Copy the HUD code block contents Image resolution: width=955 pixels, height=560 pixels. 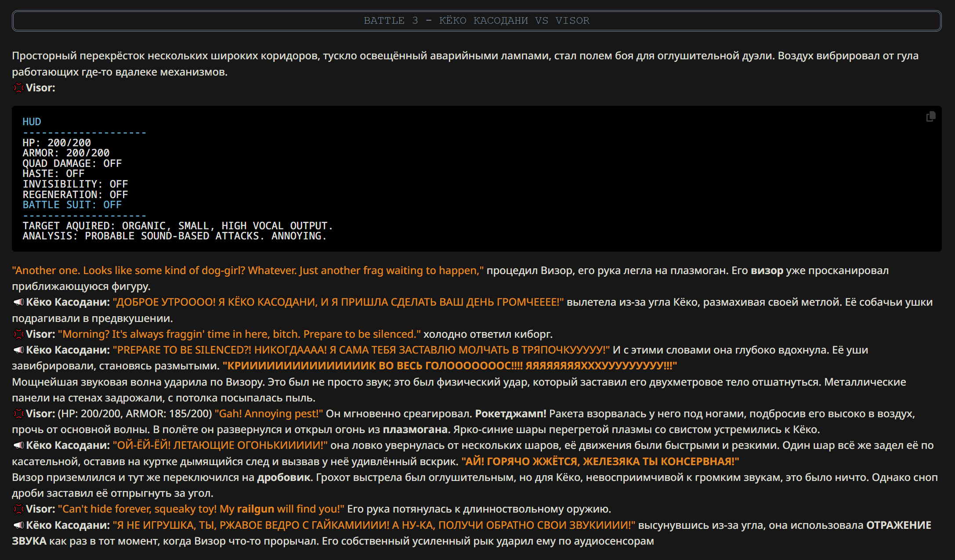coord(930,117)
